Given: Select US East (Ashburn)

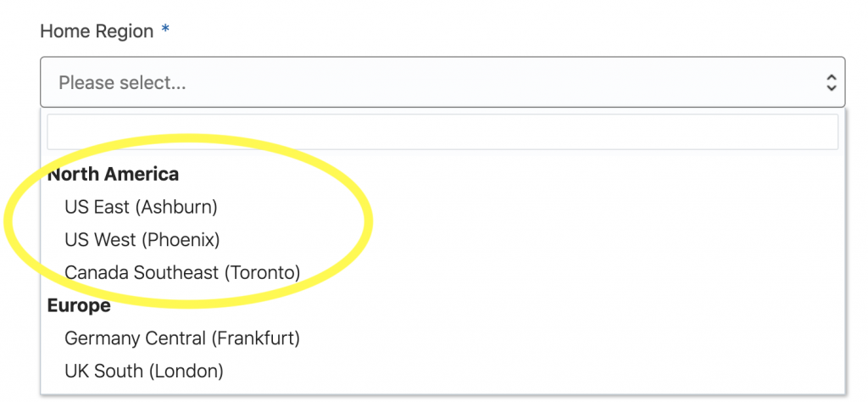Looking at the screenshot, I should coord(141,206).
